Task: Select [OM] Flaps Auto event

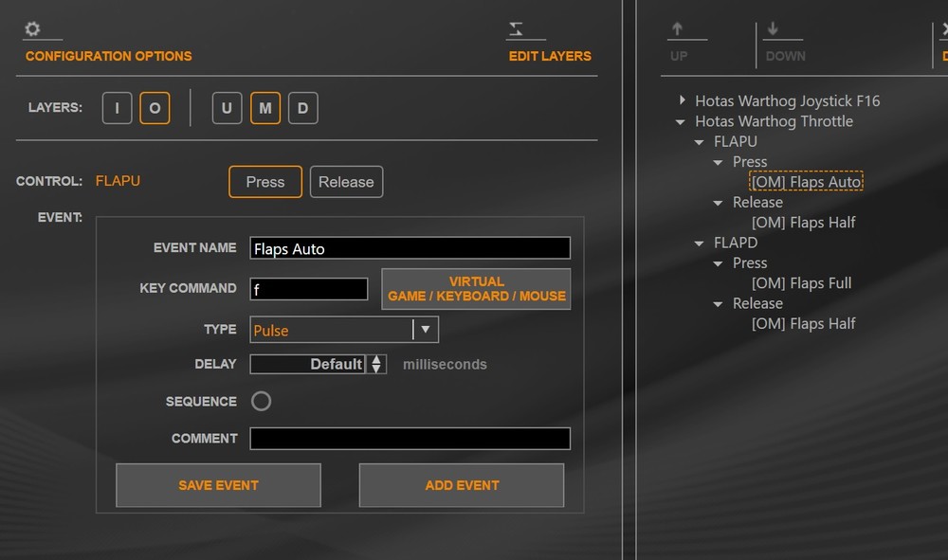Action: pyautogui.click(x=806, y=181)
